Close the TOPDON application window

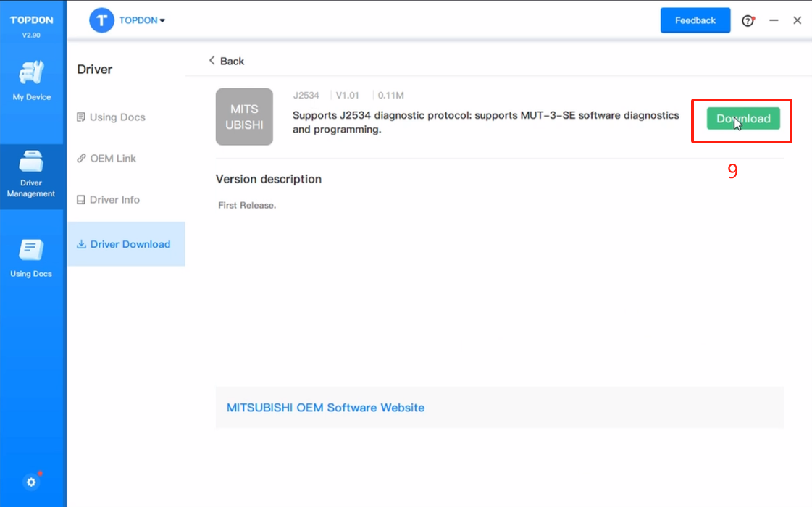(797, 20)
